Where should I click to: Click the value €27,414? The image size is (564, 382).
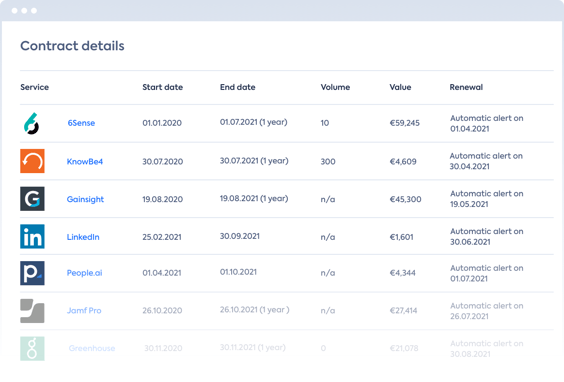(x=403, y=310)
